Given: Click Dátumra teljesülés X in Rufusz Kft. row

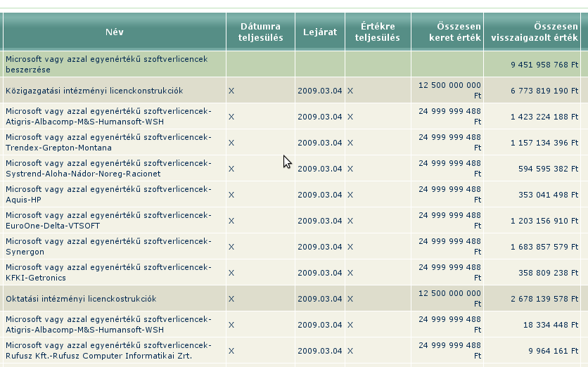Looking at the screenshot, I should point(231,351).
